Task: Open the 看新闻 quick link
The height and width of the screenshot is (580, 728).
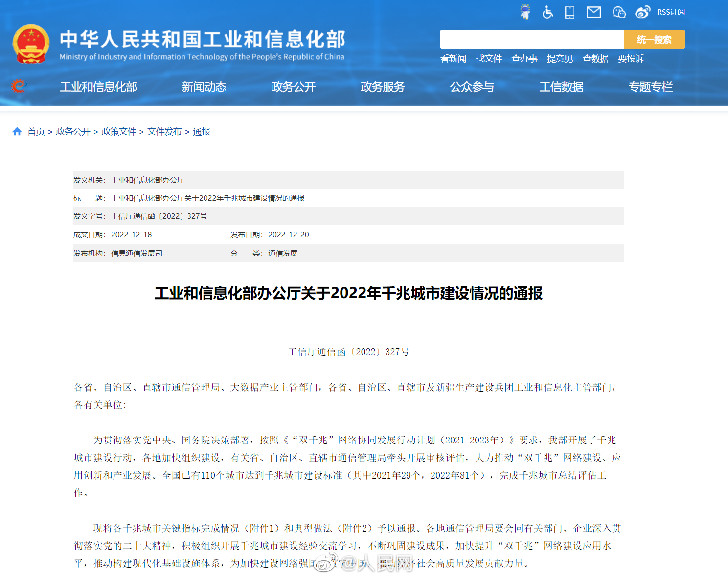Action: (453, 58)
